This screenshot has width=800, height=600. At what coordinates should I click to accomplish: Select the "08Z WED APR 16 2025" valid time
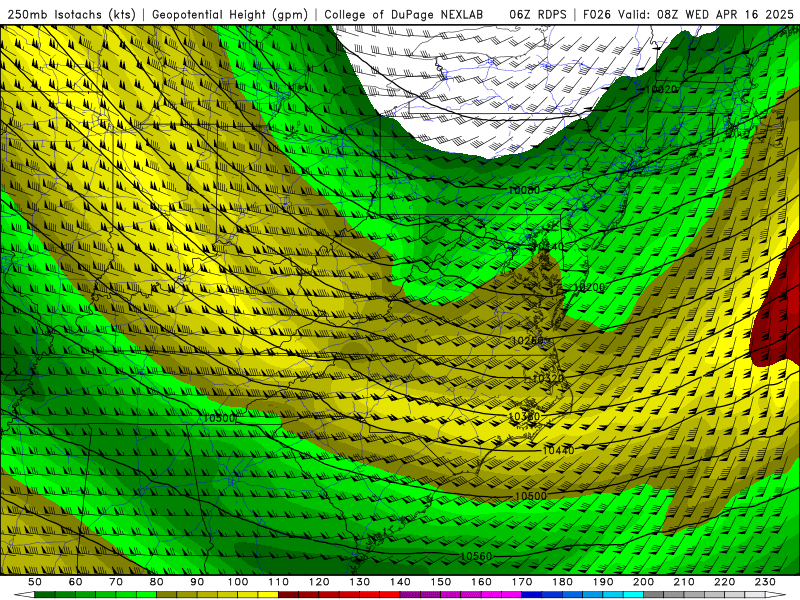(726, 14)
